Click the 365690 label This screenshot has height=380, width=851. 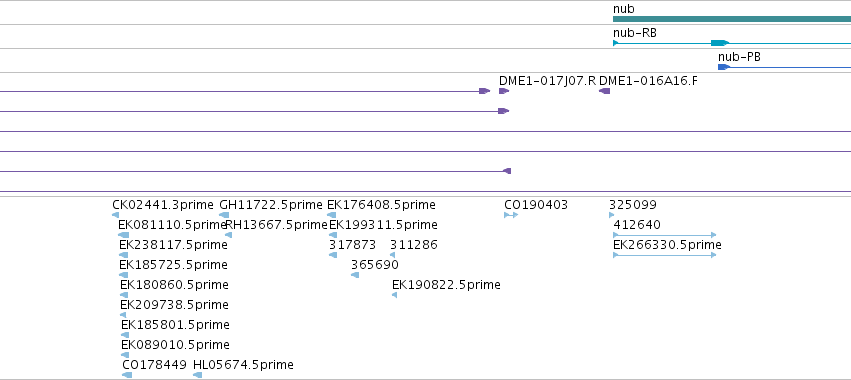coord(374,265)
